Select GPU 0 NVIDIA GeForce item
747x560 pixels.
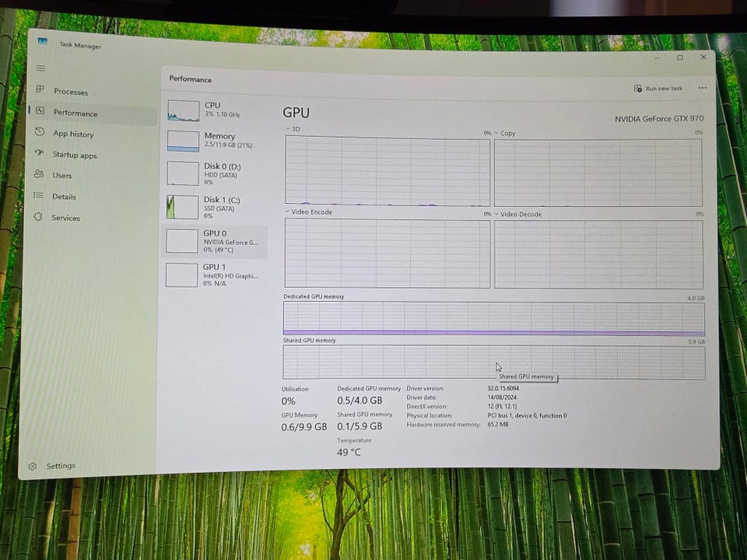tap(215, 241)
